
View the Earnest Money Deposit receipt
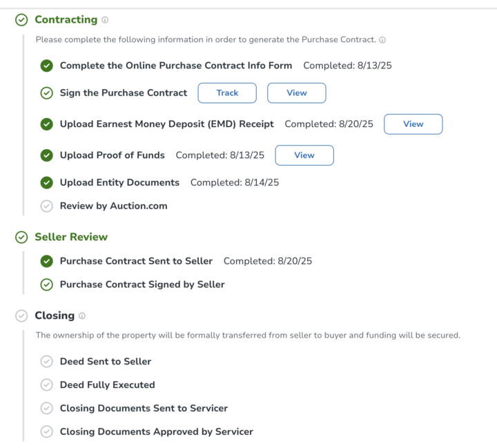coord(413,124)
